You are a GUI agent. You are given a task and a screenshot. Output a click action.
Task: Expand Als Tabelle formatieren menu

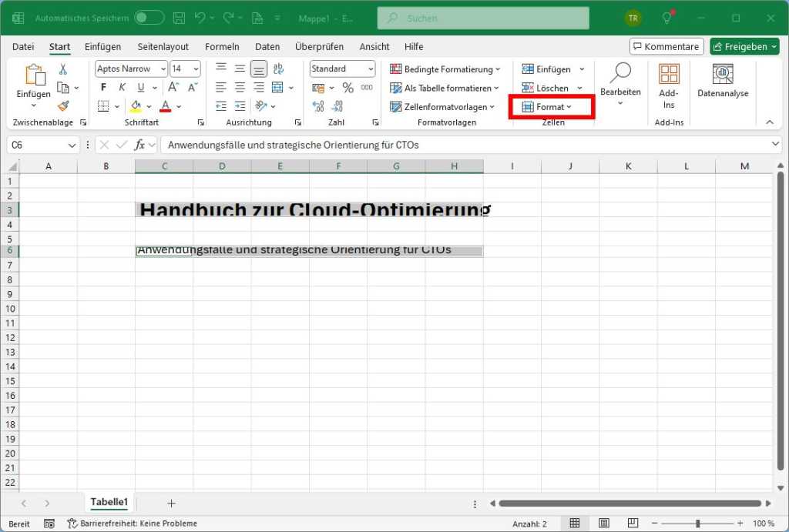[x=445, y=88]
